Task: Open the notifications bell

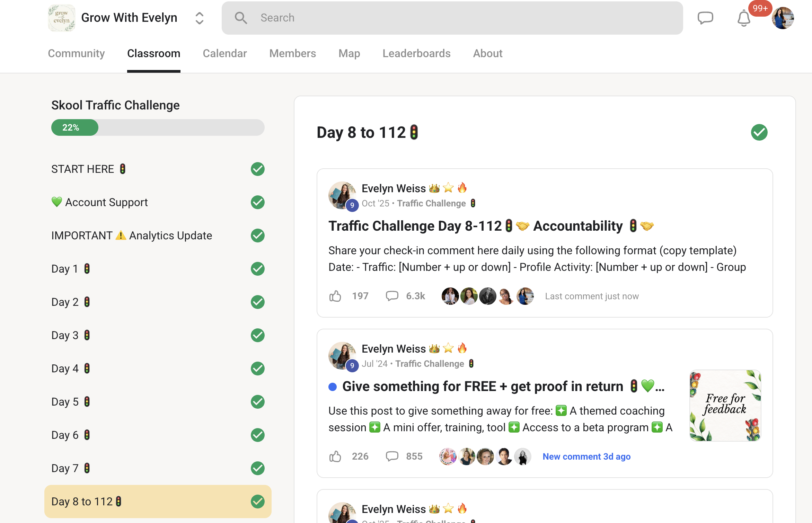Action: pyautogui.click(x=743, y=18)
